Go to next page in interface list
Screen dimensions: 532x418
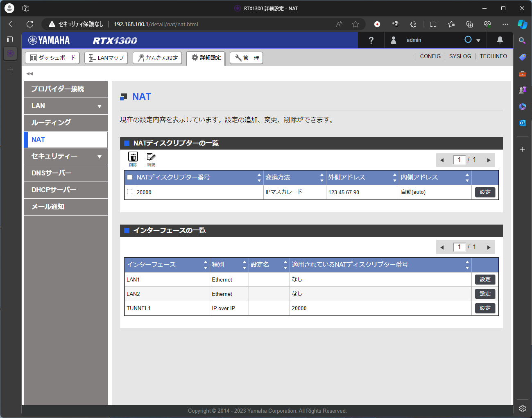[x=489, y=248]
